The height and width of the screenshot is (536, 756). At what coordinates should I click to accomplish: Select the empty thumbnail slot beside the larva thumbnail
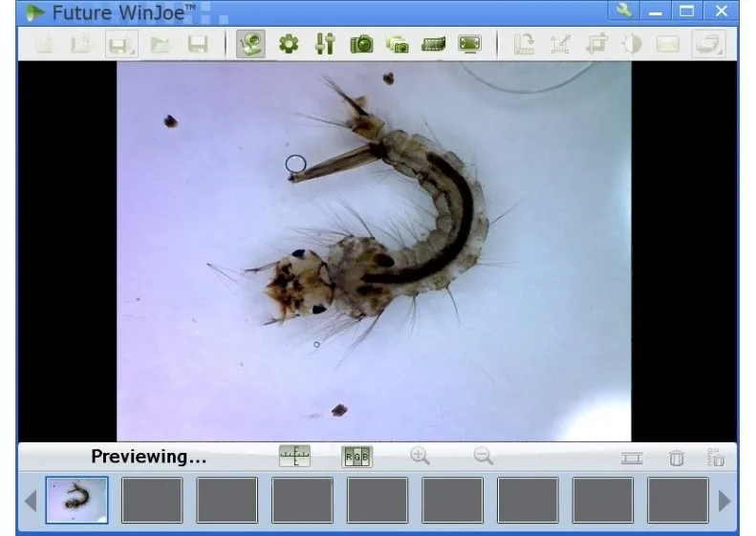tap(152, 500)
